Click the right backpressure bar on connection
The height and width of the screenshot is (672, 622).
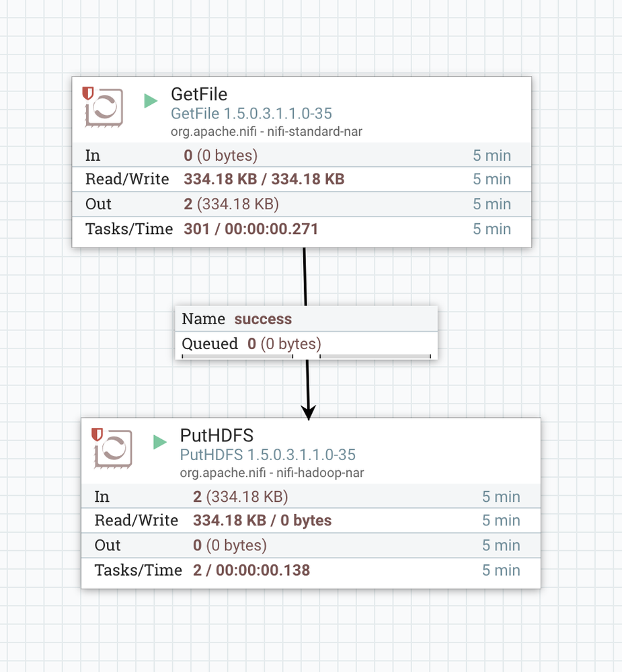375,355
